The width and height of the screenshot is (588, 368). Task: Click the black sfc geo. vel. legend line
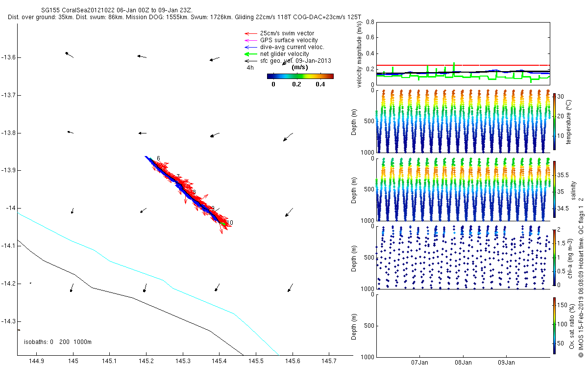(x=251, y=61)
